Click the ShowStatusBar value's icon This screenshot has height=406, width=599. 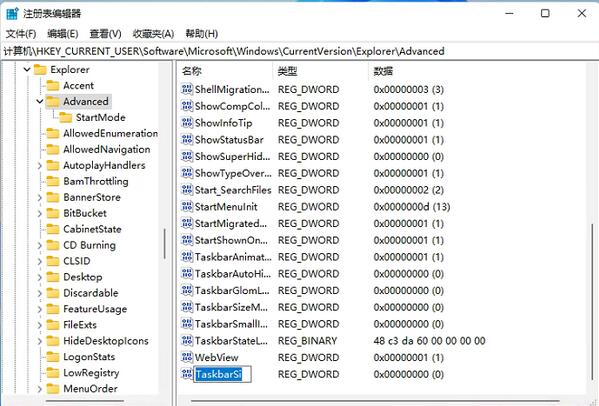187,140
